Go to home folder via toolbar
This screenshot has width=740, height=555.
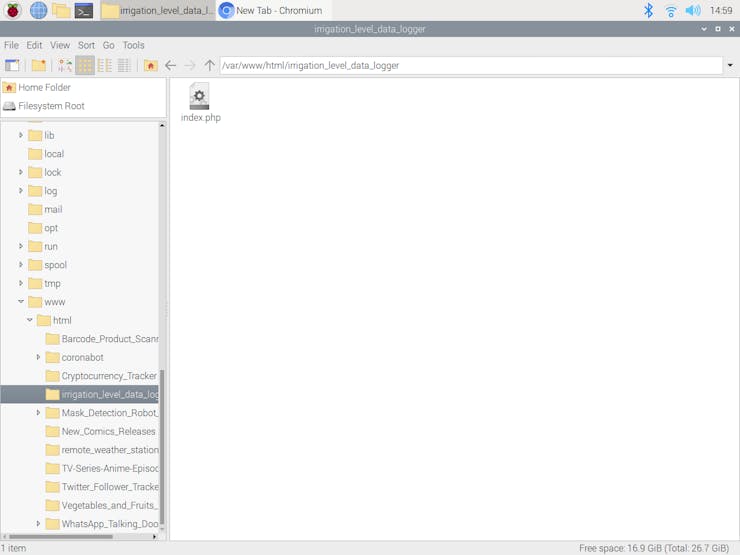[x=151, y=66]
